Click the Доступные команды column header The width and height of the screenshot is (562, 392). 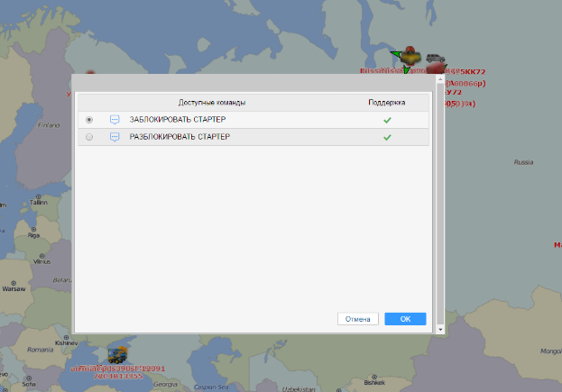[x=212, y=103]
